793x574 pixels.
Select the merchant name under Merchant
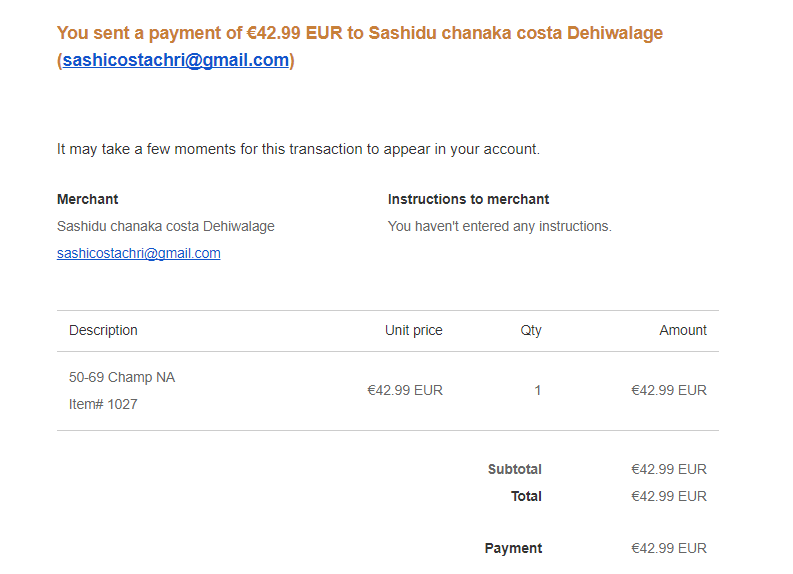pos(165,226)
